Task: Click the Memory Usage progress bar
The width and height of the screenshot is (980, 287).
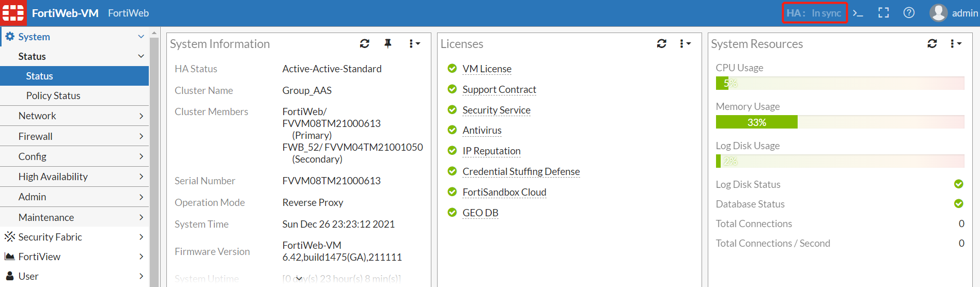Action: pyautogui.click(x=839, y=122)
